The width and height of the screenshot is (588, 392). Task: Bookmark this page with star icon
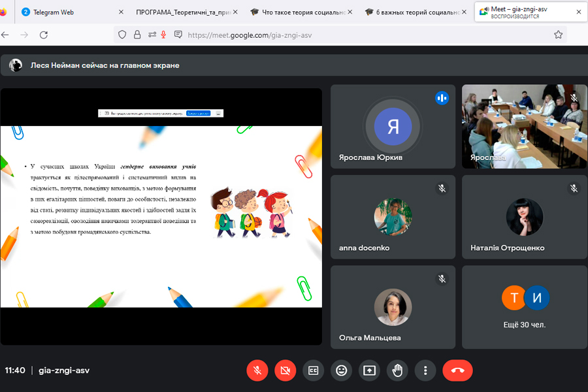pyautogui.click(x=559, y=35)
